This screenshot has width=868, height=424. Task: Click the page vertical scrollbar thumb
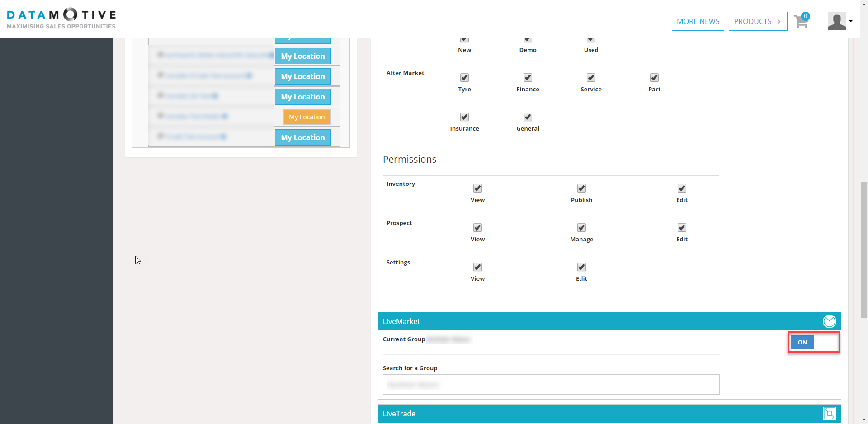pyautogui.click(x=864, y=250)
